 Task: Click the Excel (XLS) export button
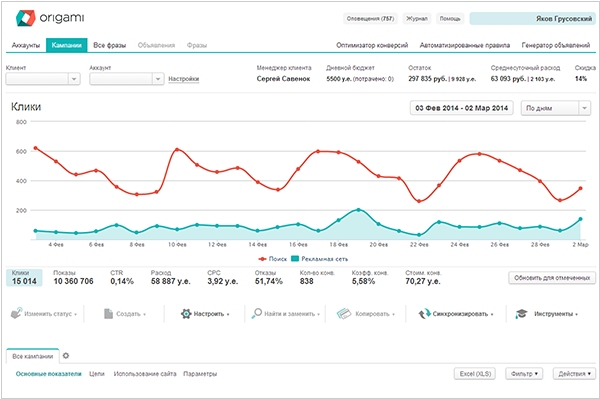475,373
